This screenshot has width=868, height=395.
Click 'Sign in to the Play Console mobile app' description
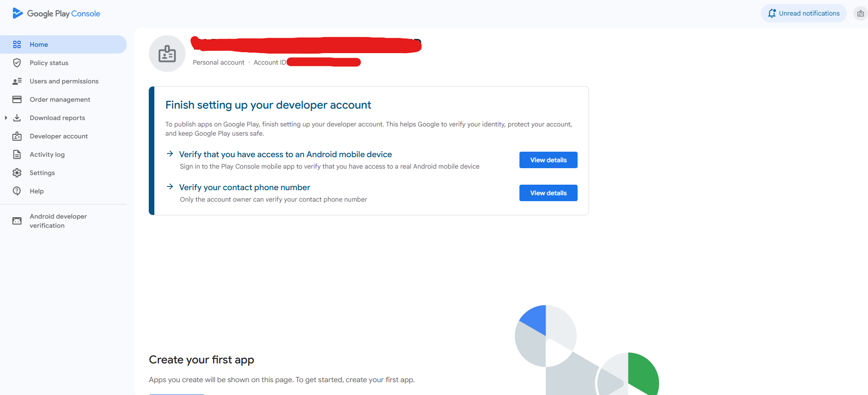point(330,166)
